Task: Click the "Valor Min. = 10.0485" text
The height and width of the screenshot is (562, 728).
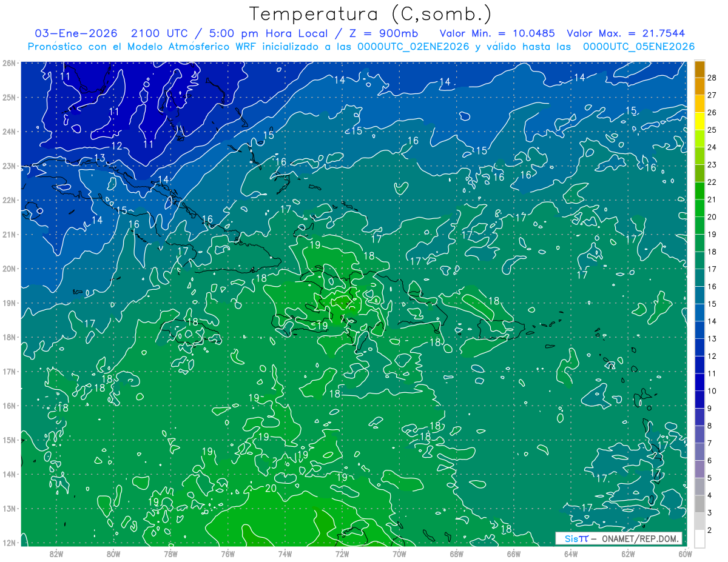Action: (x=497, y=33)
